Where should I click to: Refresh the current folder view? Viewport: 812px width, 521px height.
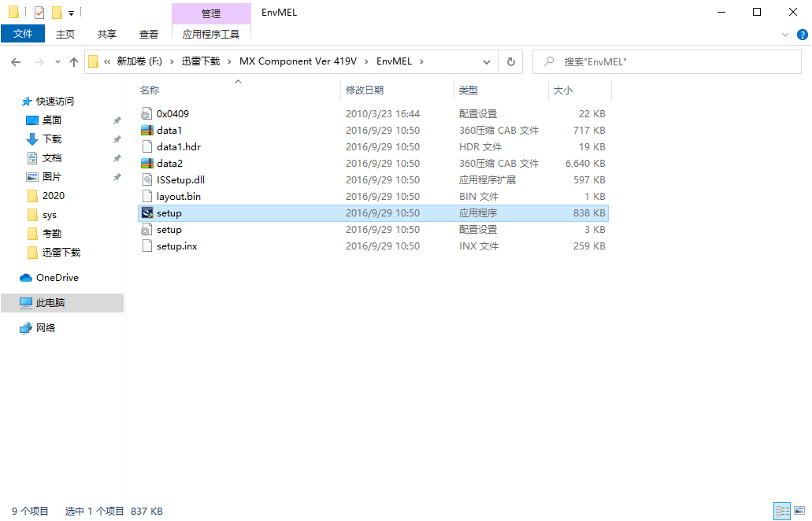(511, 62)
